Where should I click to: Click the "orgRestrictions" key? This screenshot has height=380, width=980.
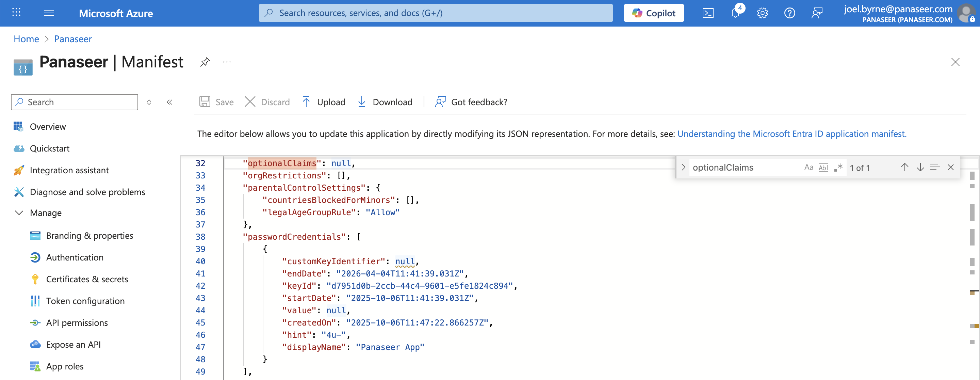click(284, 175)
